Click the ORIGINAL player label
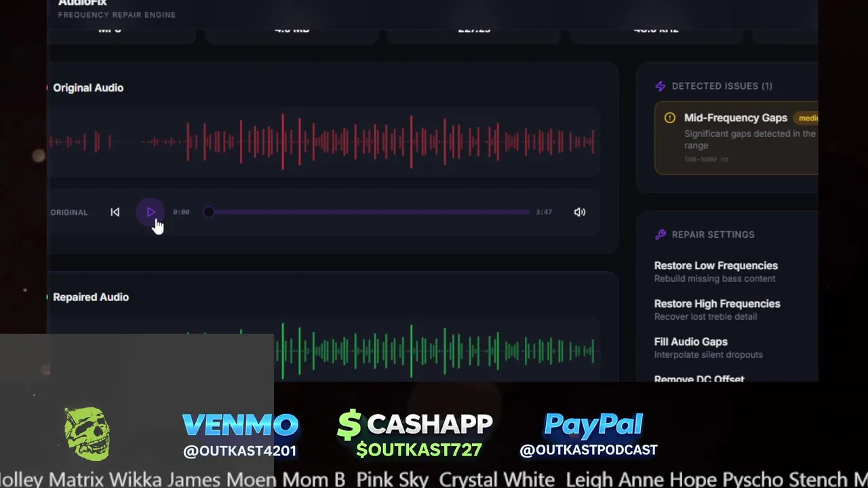This screenshot has height=488, width=868. [68, 212]
